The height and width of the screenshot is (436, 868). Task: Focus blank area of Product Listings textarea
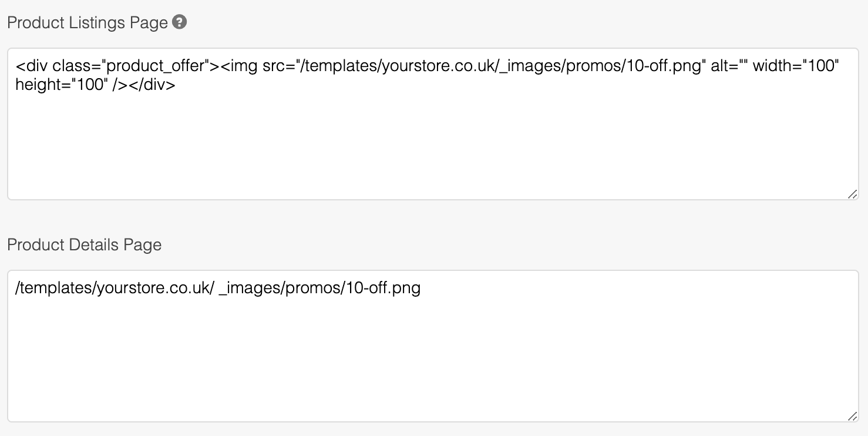(433, 147)
